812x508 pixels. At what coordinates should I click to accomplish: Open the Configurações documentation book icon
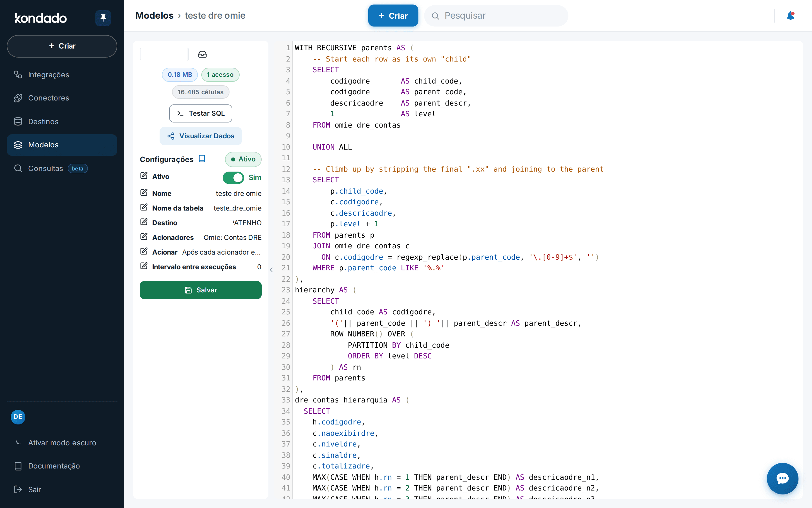pos(202,159)
